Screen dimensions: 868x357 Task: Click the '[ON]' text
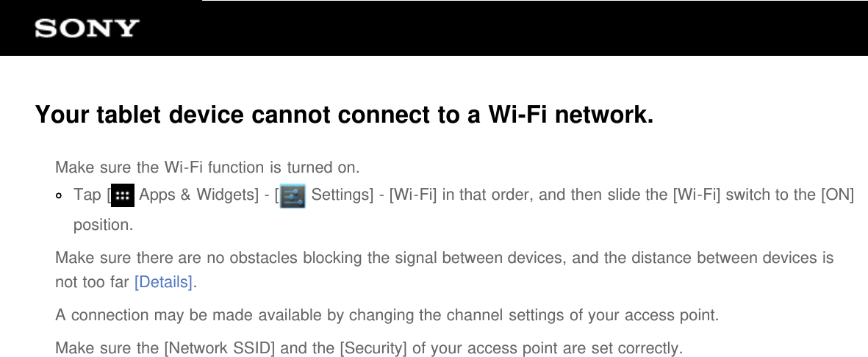[x=837, y=195]
